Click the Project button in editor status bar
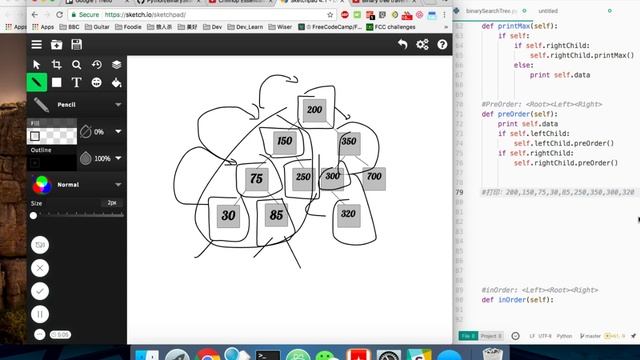Image resolution: width=640 pixels, height=360 pixels. click(491, 336)
